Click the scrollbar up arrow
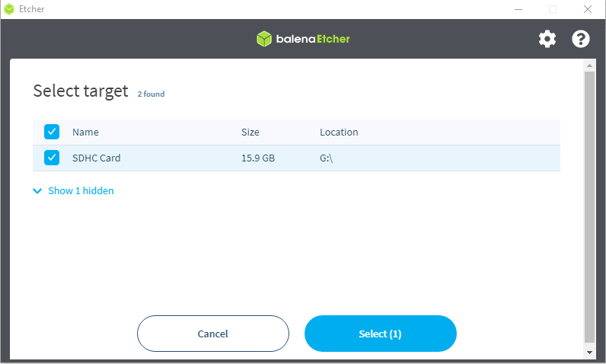Viewport: 606px width, 364px height. pos(588,66)
